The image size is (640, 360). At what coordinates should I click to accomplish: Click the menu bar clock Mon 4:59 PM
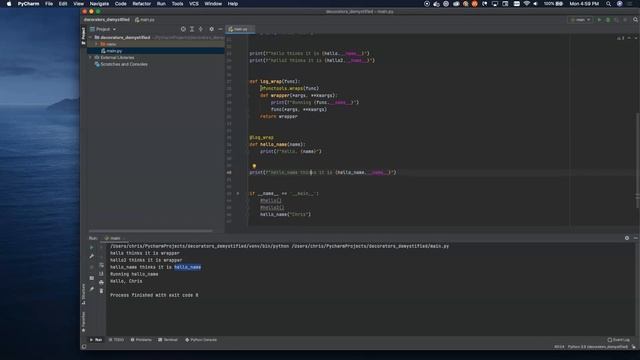click(x=584, y=4)
